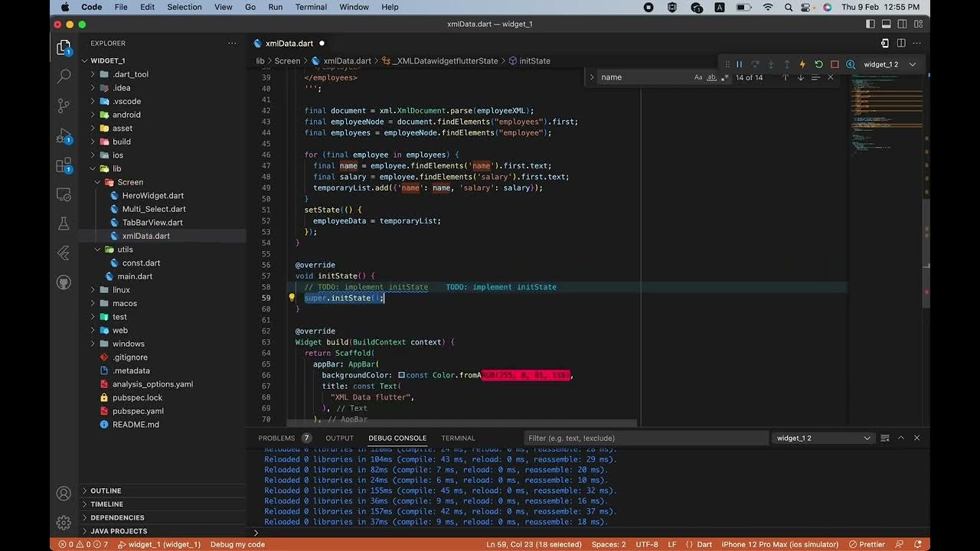Toggle Match Case in the find widget
980x551 pixels.
coord(698,77)
